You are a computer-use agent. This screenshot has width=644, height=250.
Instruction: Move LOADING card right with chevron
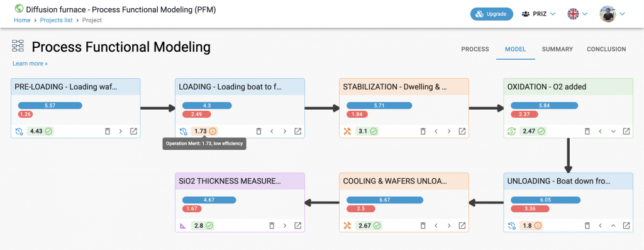click(285, 131)
